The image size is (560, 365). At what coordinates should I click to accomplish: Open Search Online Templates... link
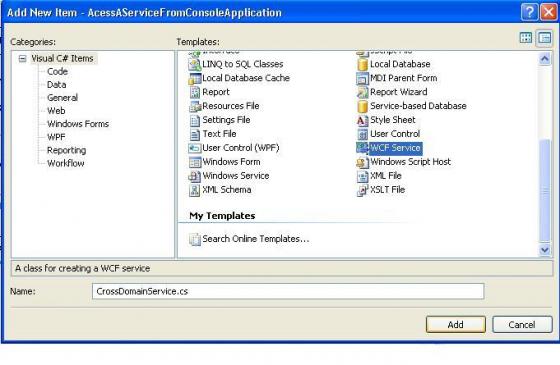pos(256,239)
